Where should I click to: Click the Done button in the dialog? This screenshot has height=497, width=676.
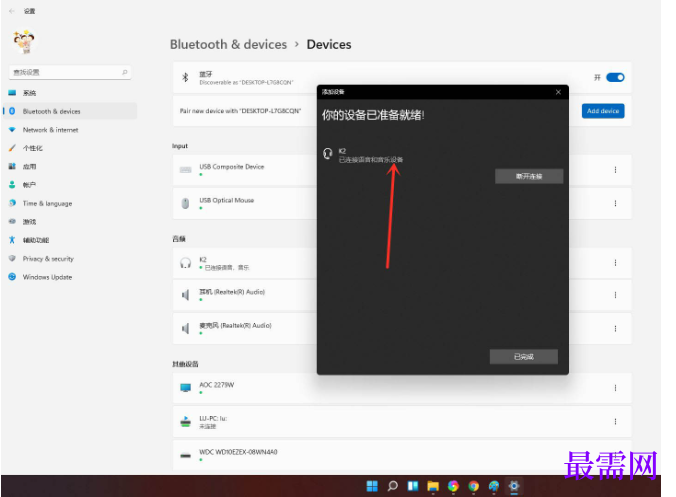pos(524,357)
